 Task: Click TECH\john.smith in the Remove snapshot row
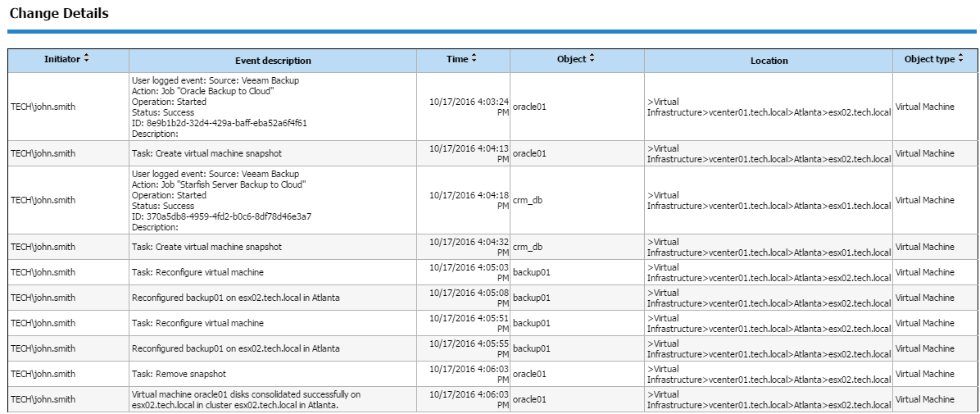pos(43,373)
